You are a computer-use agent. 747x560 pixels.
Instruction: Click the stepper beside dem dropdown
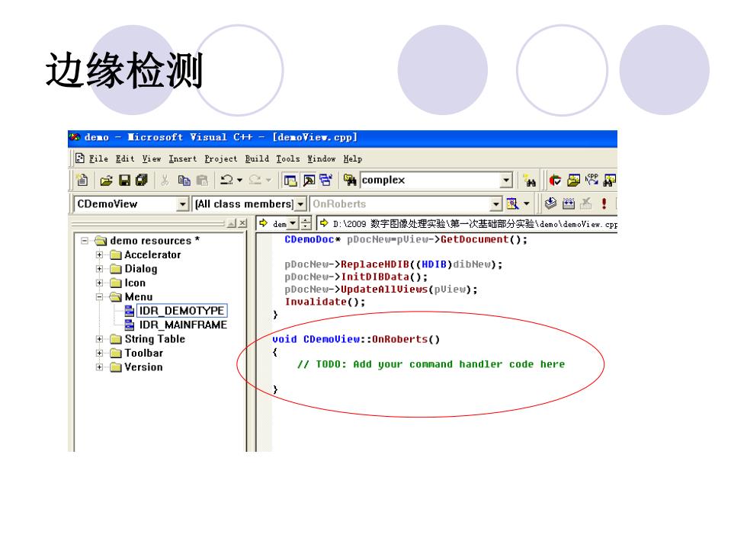pos(306,222)
